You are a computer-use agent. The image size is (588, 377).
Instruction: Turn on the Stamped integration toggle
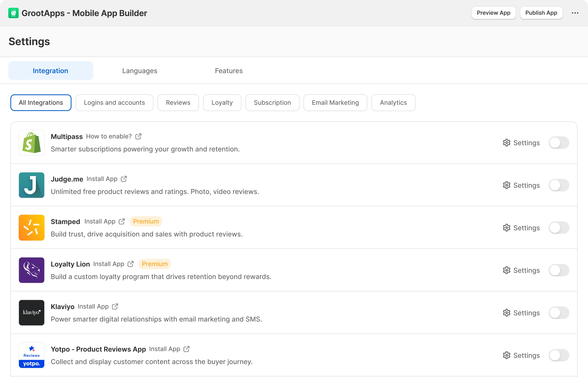[x=559, y=228]
